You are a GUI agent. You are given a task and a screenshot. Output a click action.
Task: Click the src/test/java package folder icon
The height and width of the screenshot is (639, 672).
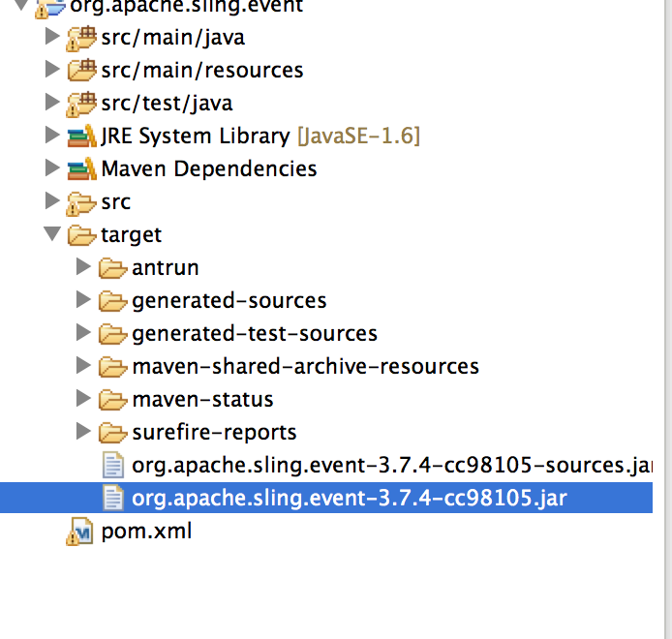click(81, 105)
